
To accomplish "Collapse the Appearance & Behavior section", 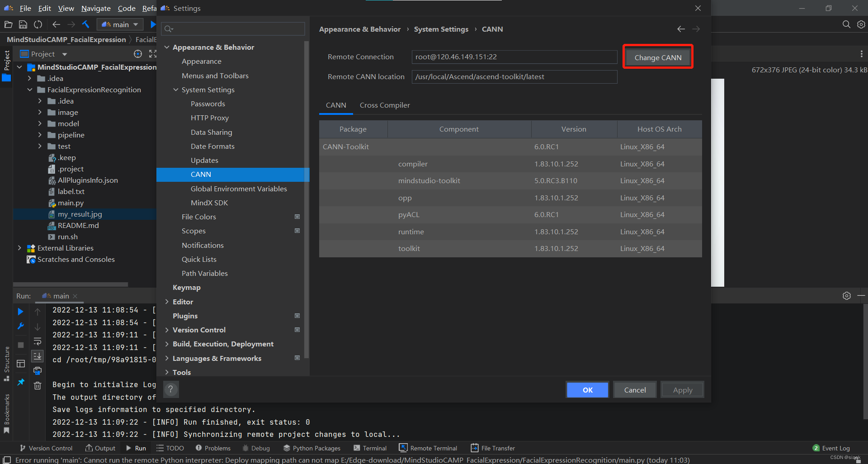I will pyautogui.click(x=167, y=47).
